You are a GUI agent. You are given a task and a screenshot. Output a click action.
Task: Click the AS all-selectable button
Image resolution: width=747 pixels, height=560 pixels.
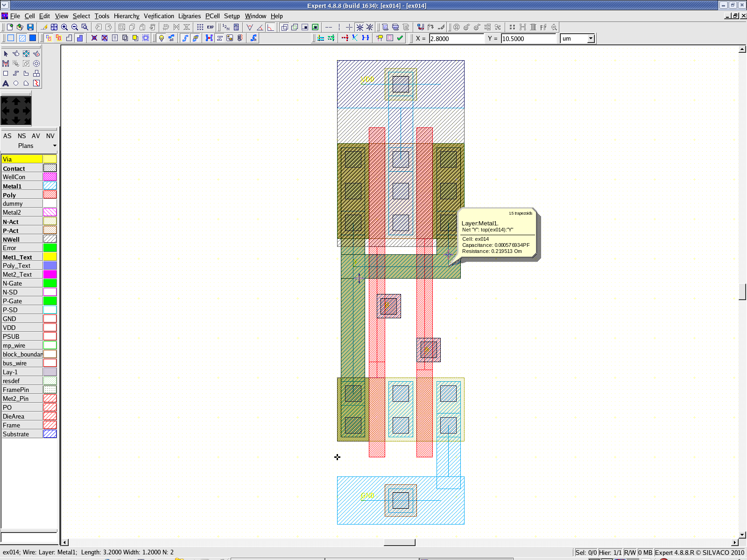(x=7, y=136)
